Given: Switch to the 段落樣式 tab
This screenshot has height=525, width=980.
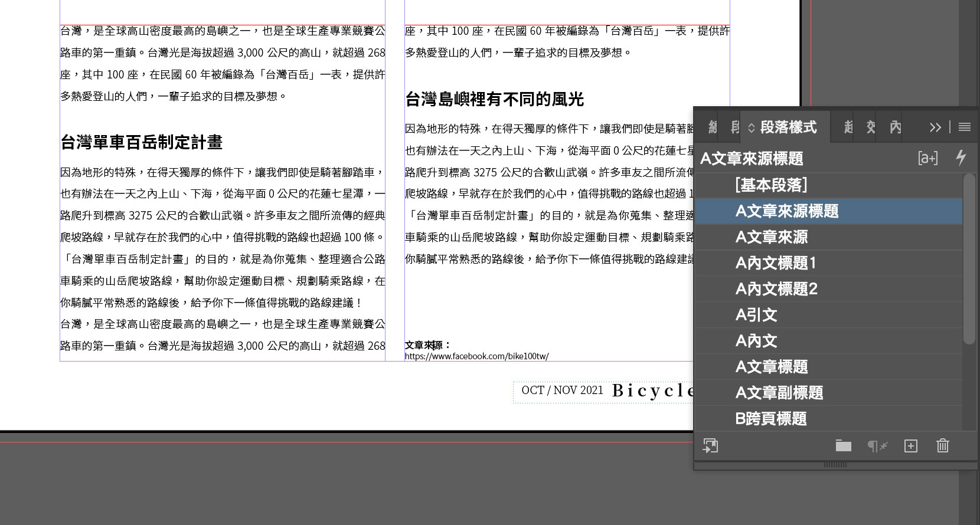Looking at the screenshot, I should [788, 127].
